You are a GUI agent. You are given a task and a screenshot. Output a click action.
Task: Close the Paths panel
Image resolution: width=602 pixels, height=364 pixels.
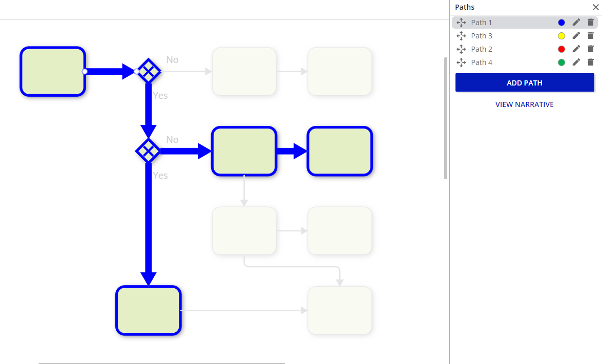point(595,7)
